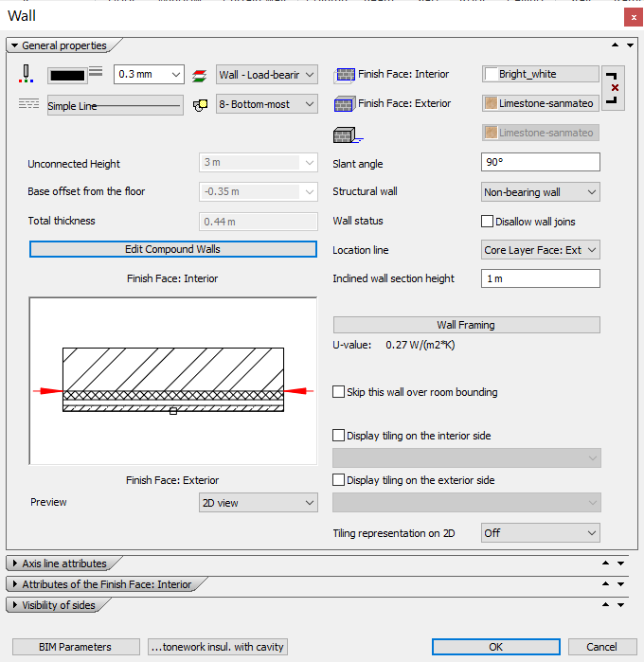The width and height of the screenshot is (644, 662).
Task: Click the layer stack icon
Action: pyautogui.click(x=200, y=75)
